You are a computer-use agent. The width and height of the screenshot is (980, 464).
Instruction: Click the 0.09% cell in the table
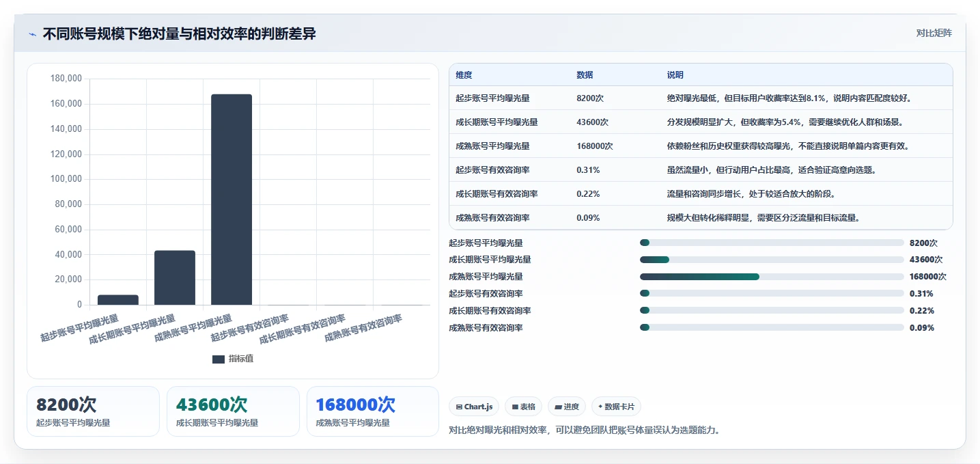(x=588, y=218)
